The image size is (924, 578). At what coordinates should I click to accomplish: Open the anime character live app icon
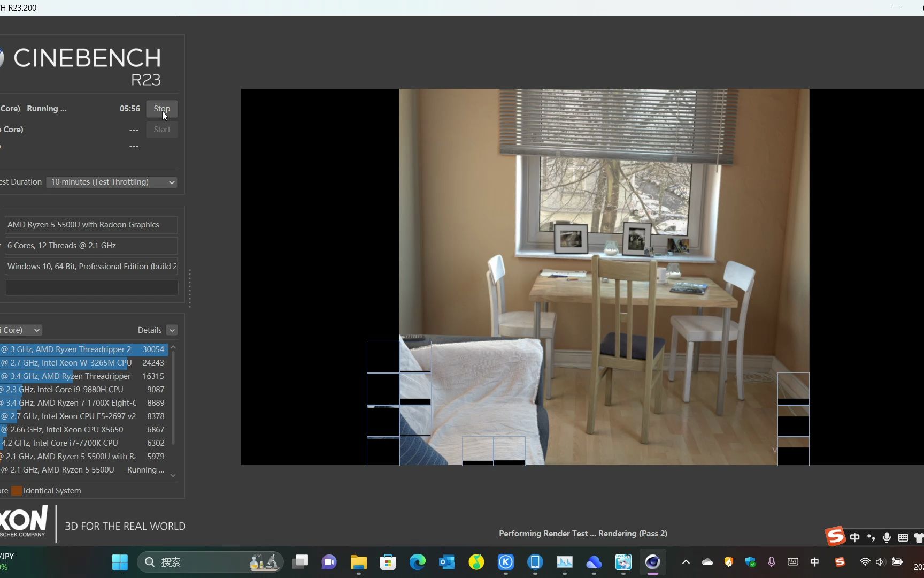[623, 562]
